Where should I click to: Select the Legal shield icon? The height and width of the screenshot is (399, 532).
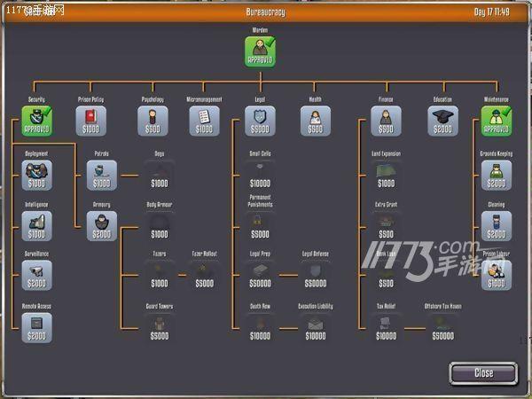260,121
